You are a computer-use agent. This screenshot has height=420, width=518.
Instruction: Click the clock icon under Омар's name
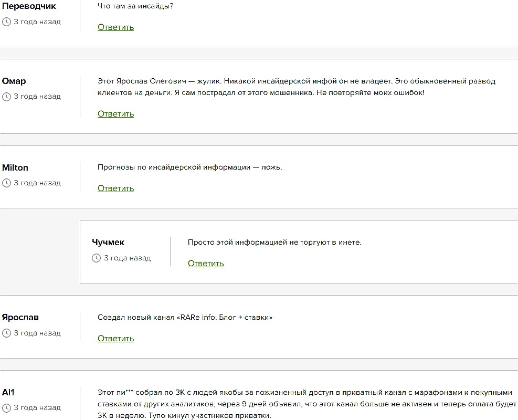point(6,97)
